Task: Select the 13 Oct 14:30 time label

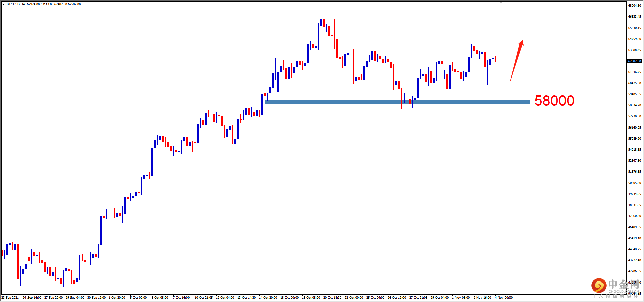Action: 247,298
